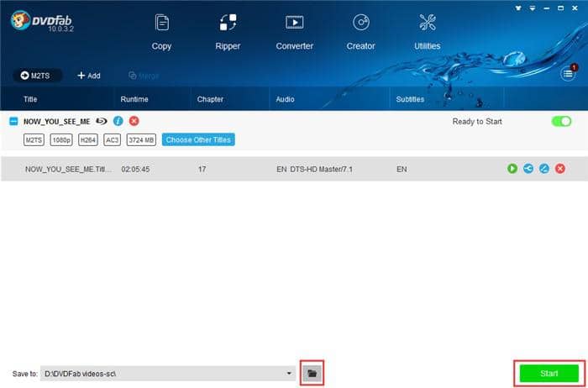Open video edit icon for the title

[544, 169]
